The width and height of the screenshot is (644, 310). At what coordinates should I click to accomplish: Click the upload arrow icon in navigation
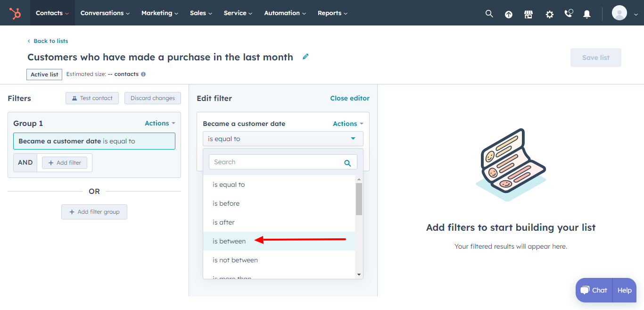(x=508, y=14)
